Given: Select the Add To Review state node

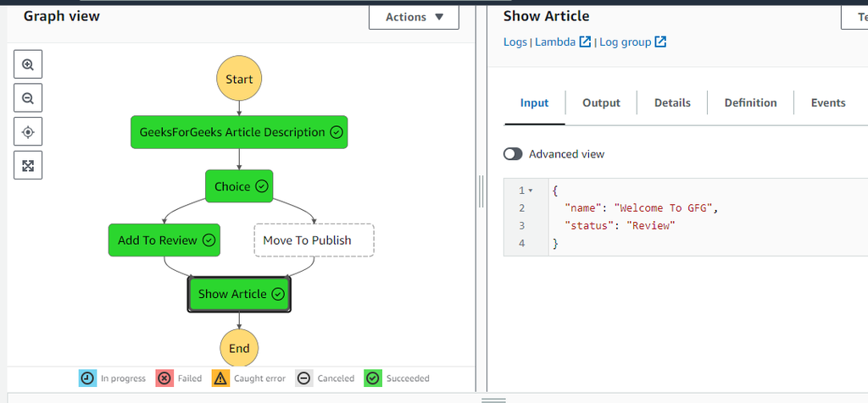Looking at the screenshot, I should [x=164, y=240].
